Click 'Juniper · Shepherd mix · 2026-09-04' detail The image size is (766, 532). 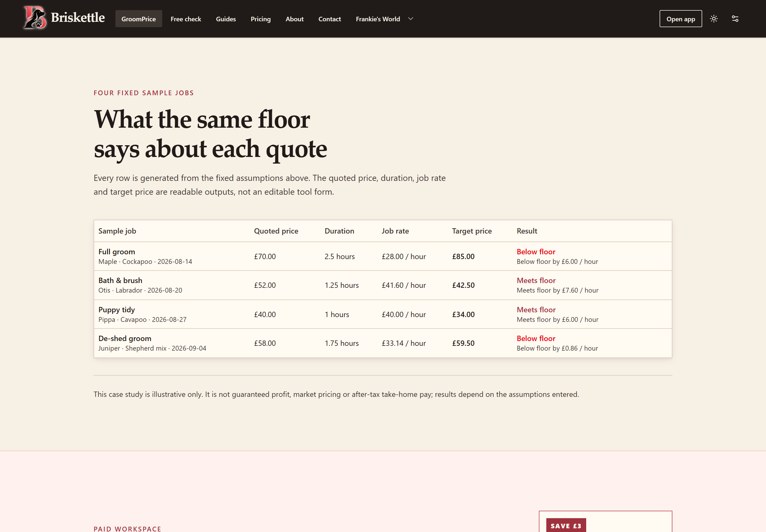point(152,348)
